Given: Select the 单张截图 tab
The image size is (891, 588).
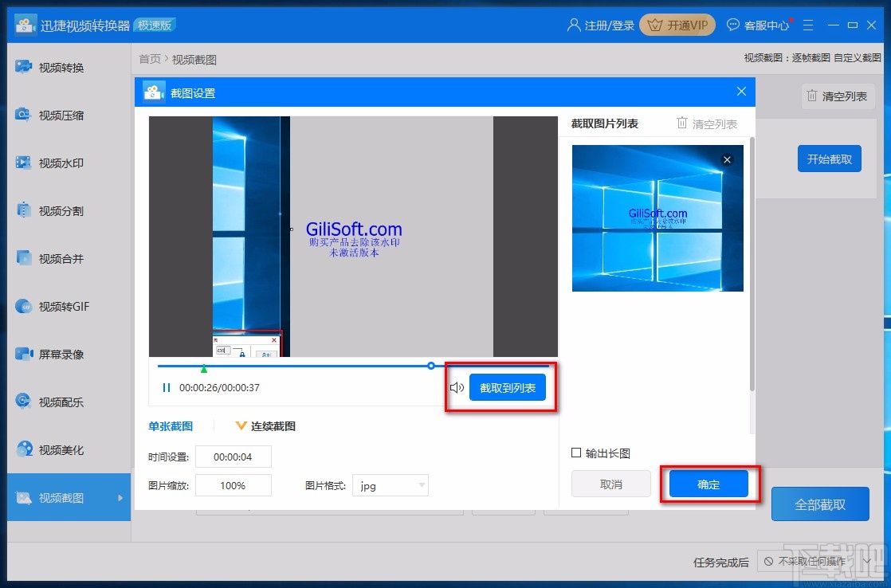Looking at the screenshot, I should pyautogui.click(x=170, y=425).
